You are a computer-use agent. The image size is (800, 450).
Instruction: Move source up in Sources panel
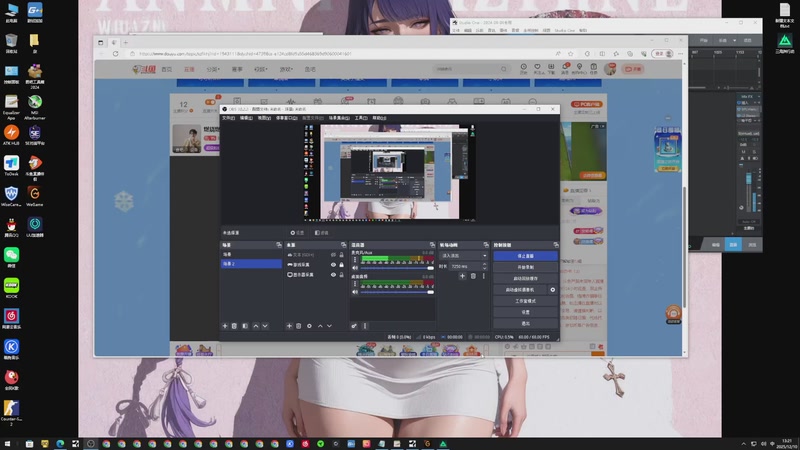tap(320, 326)
